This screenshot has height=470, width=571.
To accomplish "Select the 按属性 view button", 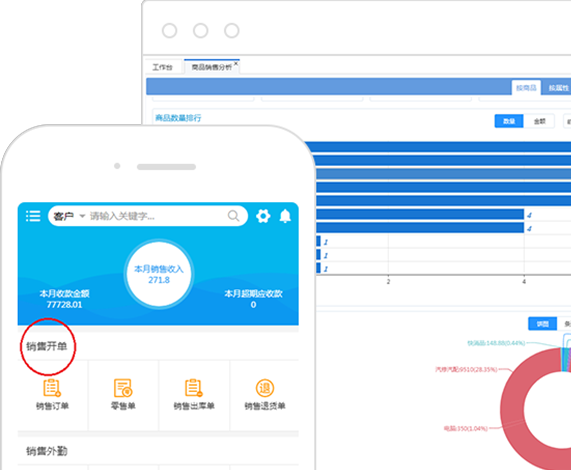I will click(558, 88).
